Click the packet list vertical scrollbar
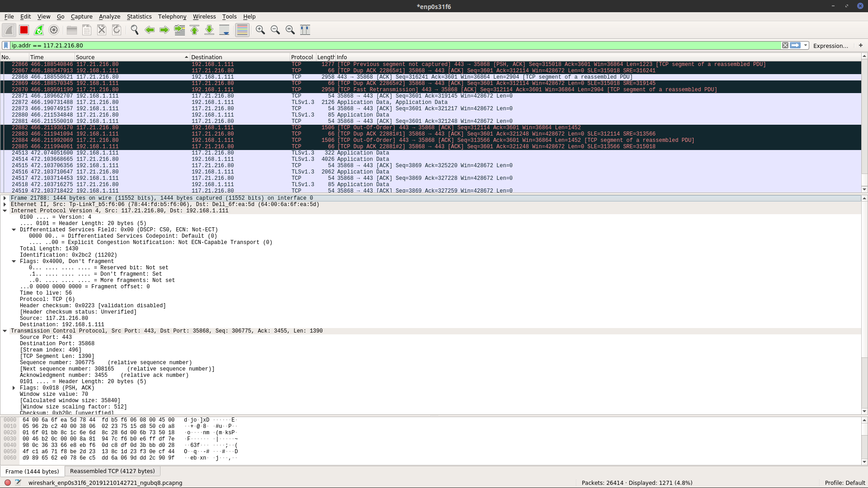 click(x=864, y=122)
